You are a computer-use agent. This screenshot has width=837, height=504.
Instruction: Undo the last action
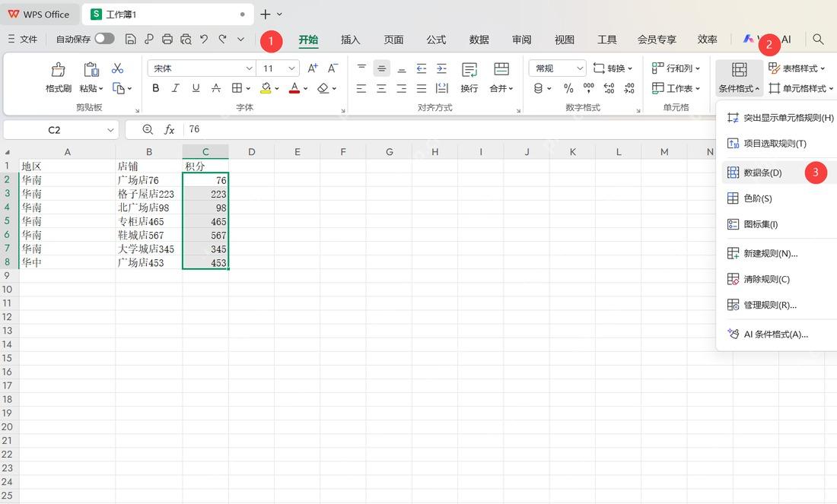(x=204, y=39)
